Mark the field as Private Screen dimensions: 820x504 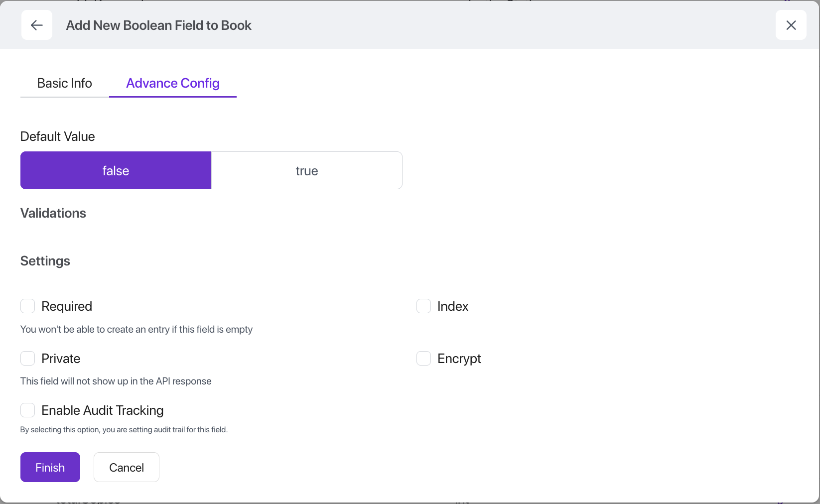coord(28,359)
